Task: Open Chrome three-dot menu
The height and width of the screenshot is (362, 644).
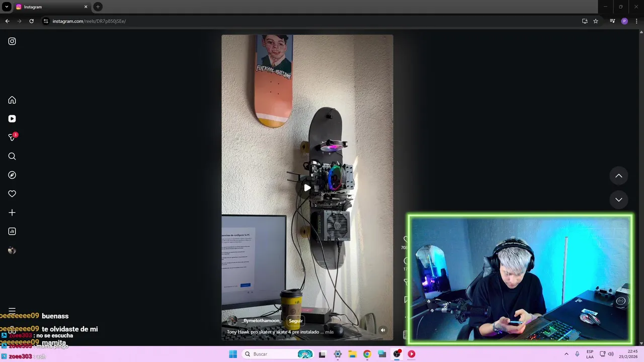Action: [636, 21]
